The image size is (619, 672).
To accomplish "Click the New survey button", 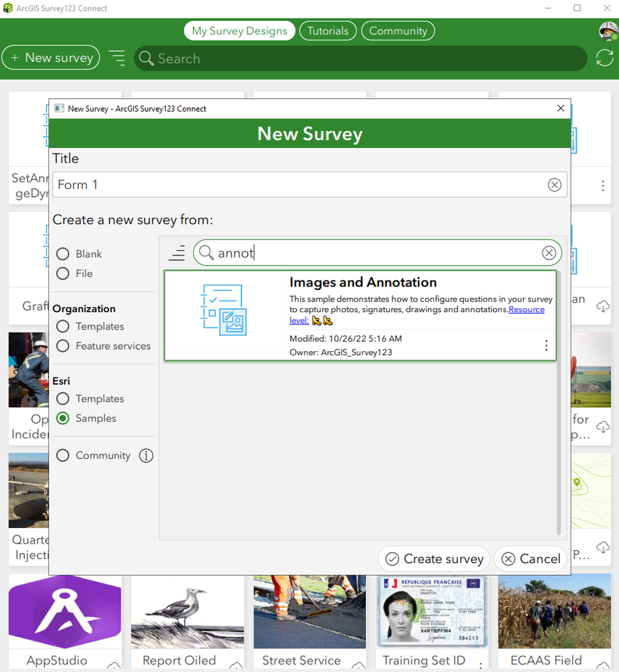I will (51, 57).
